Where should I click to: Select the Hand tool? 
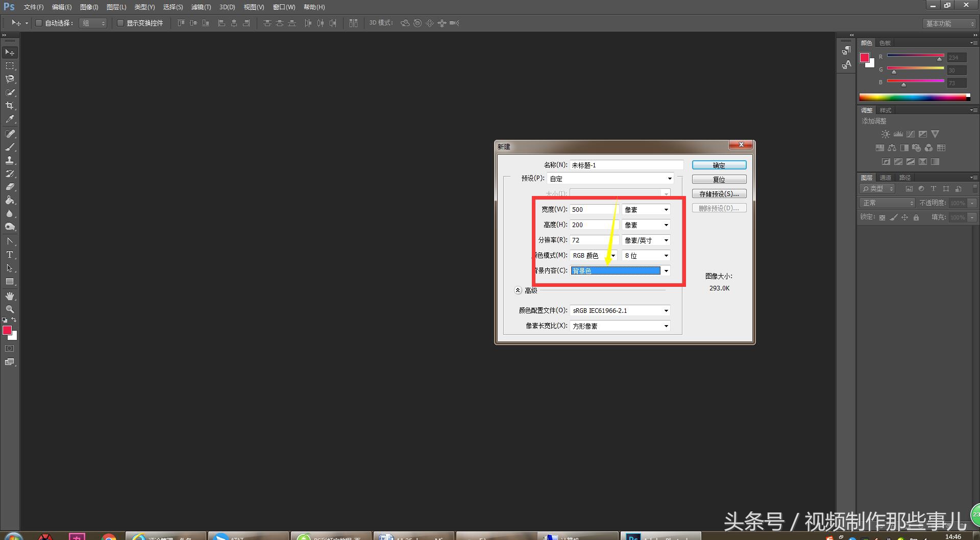pos(10,296)
